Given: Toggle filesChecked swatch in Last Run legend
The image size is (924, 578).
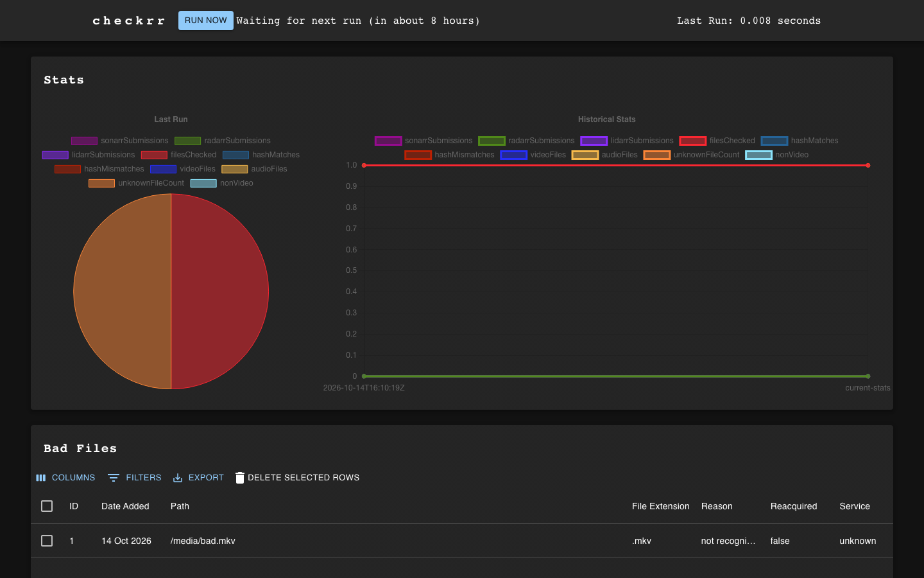Looking at the screenshot, I should [x=154, y=155].
